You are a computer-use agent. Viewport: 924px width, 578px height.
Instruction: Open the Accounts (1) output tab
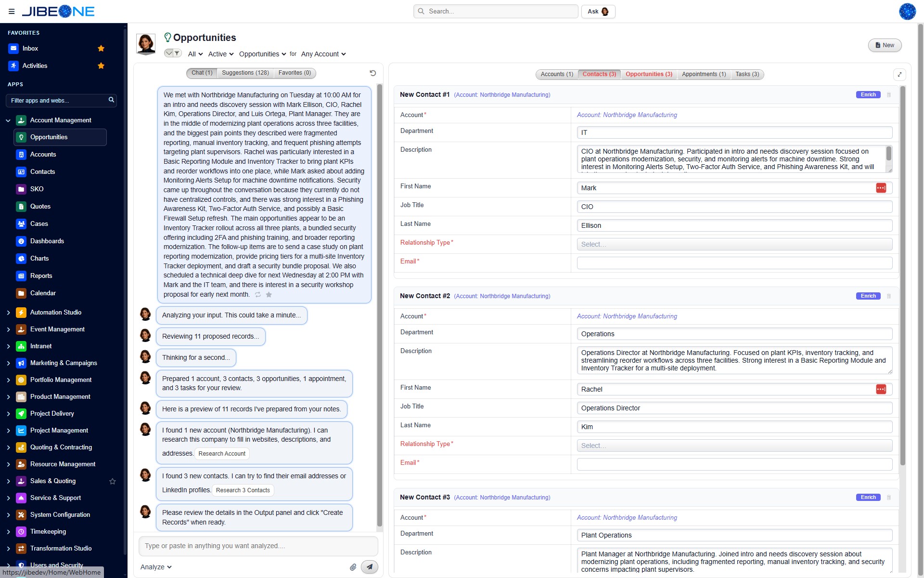click(557, 74)
